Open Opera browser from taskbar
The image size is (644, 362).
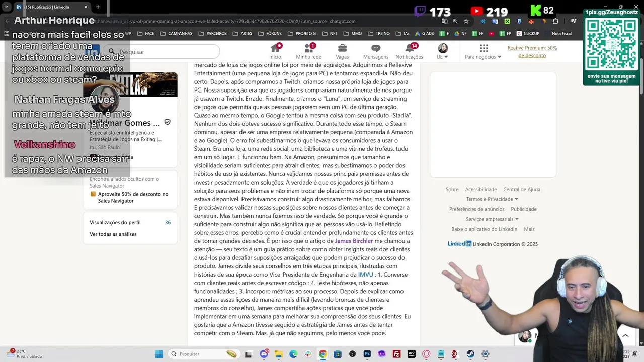click(x=426, y=354)
